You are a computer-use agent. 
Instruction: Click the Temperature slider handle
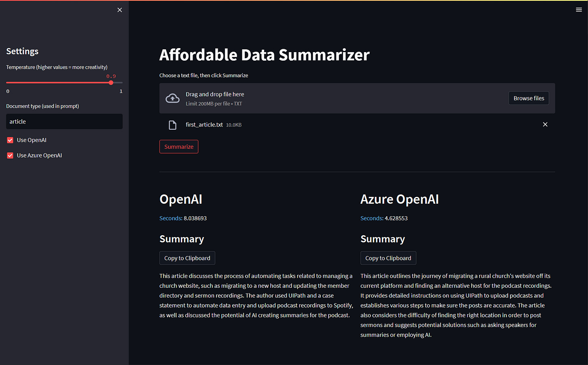111,82
